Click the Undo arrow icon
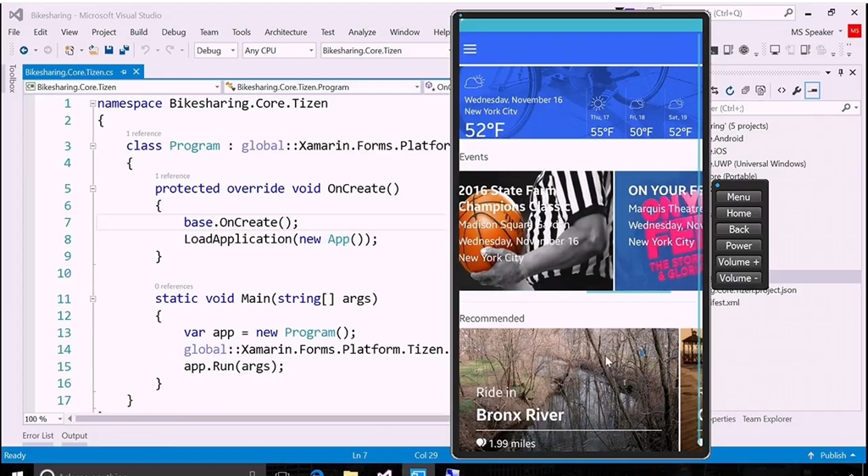The width and height of the screenshot is (868, 476). tap(145, 50)
